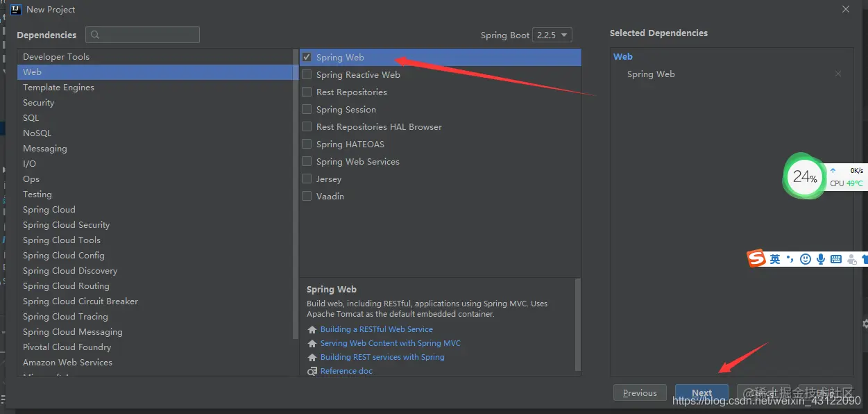Tick the Spring Session checkbox
868x414 pixels.
click(x=307, y=110)
